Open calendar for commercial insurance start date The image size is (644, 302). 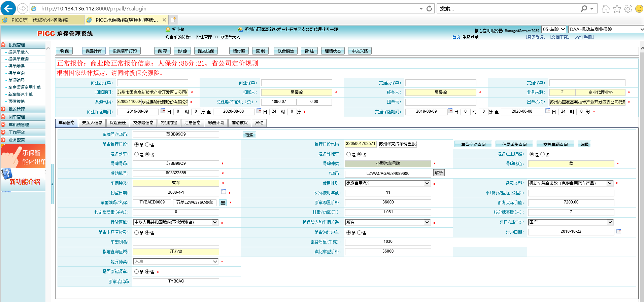tap(163, 111)
